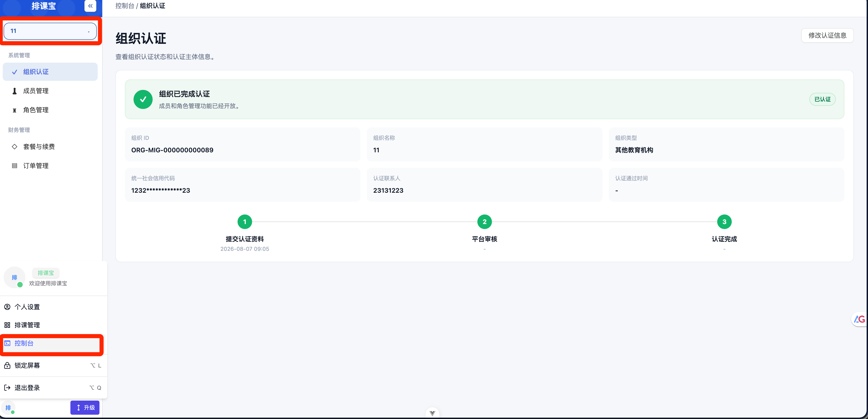The height and width of the screenshot is (419, 868).
Task: Open 订单管理 in sidebar
Action: 50,166
